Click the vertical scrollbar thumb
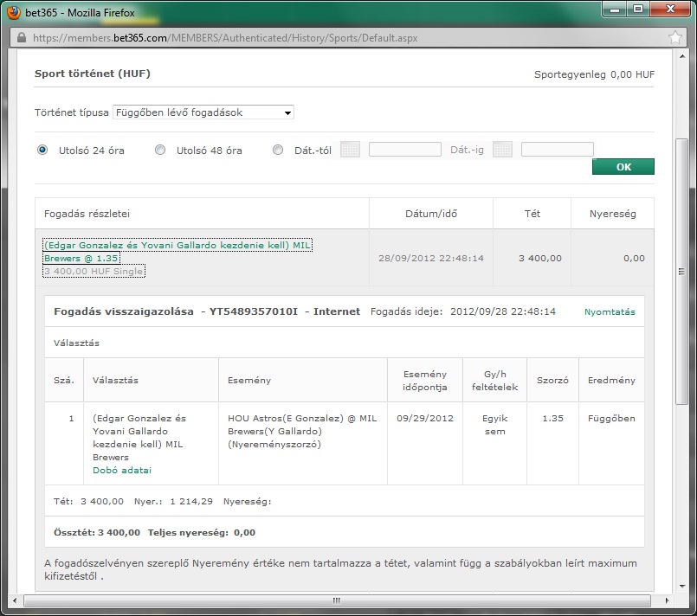This screenshot has width=697, height=616. [x=682, y=272]
